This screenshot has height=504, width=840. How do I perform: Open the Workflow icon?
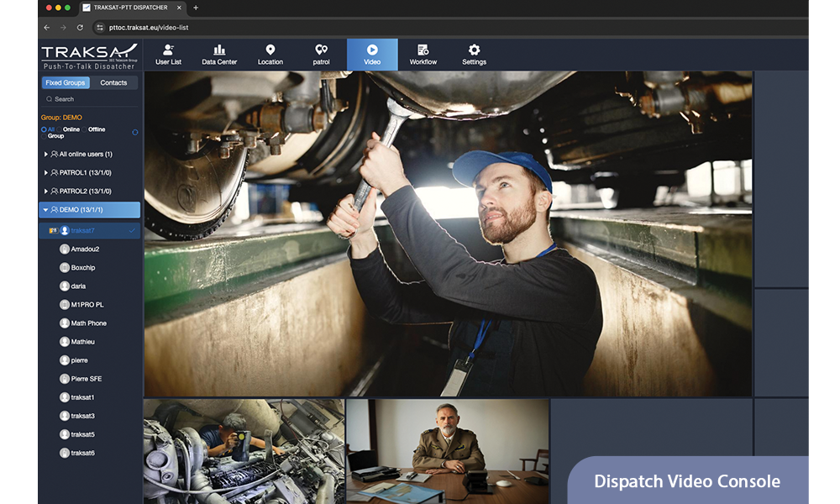(423, 50)
